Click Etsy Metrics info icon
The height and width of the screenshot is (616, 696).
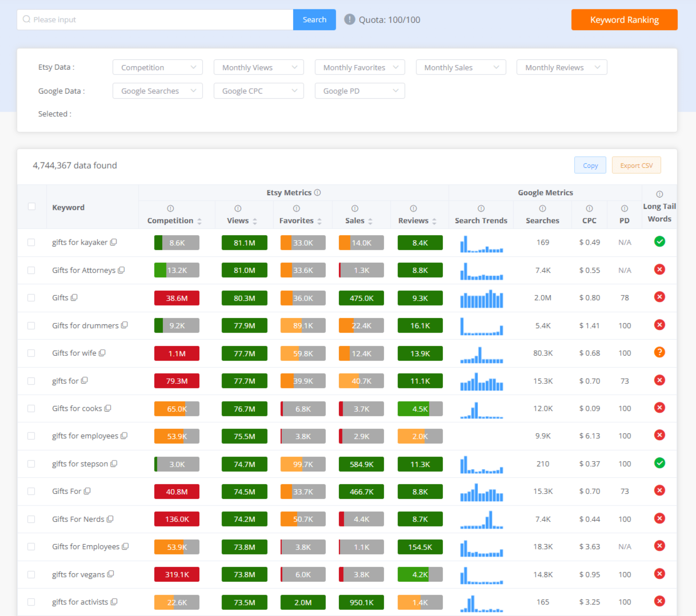click(x=317, y=193)
